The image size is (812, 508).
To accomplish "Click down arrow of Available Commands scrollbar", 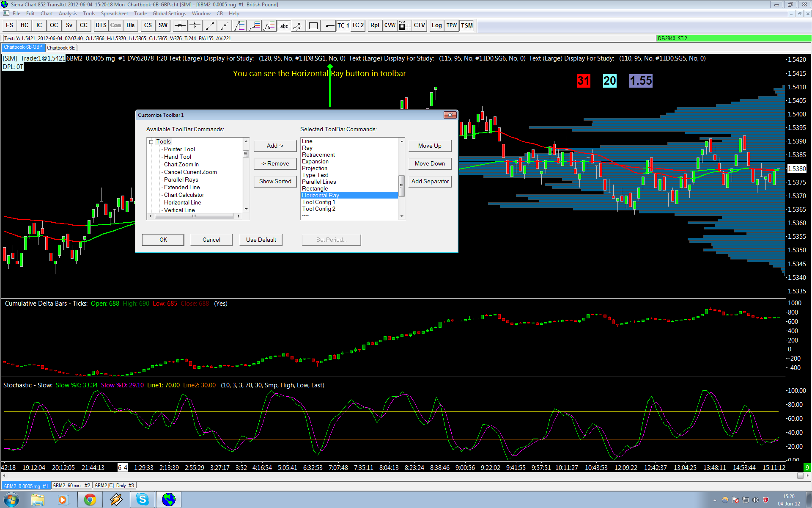I will pyautogui.click(x=246, y=209).
